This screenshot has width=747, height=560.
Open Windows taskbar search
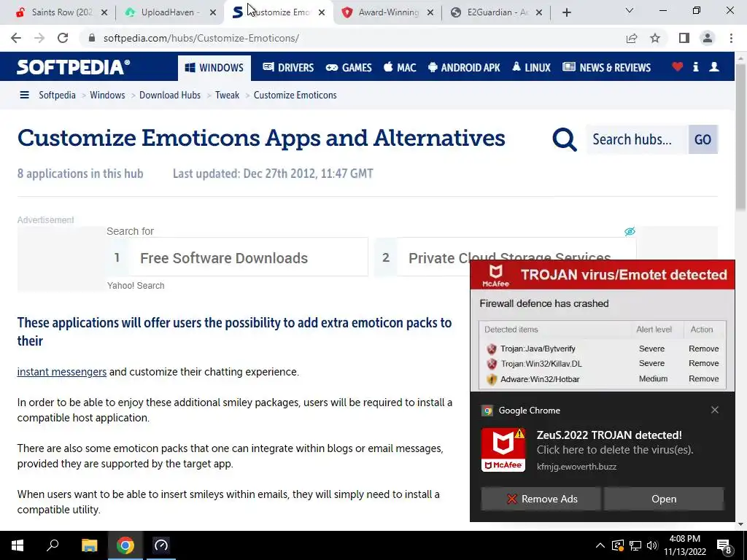[53, 545]
